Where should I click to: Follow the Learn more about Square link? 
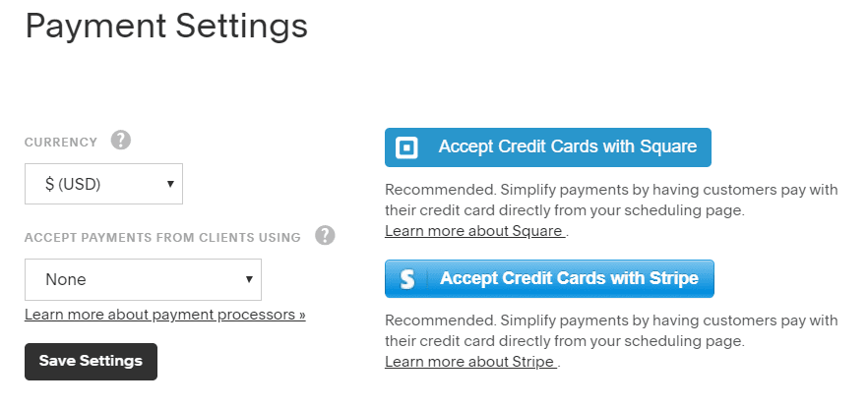tap(475, 231)
